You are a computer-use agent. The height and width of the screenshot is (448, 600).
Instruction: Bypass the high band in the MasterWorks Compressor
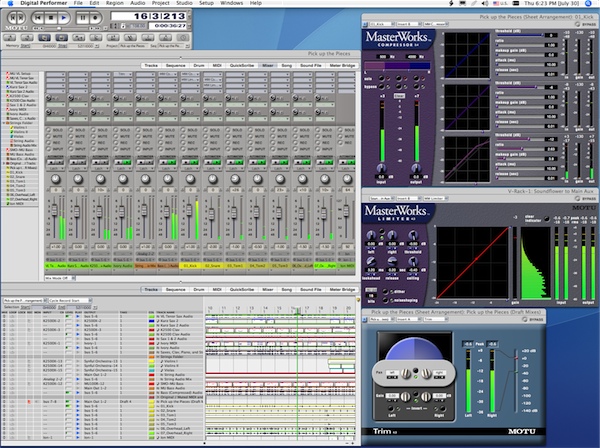point(416,86)
